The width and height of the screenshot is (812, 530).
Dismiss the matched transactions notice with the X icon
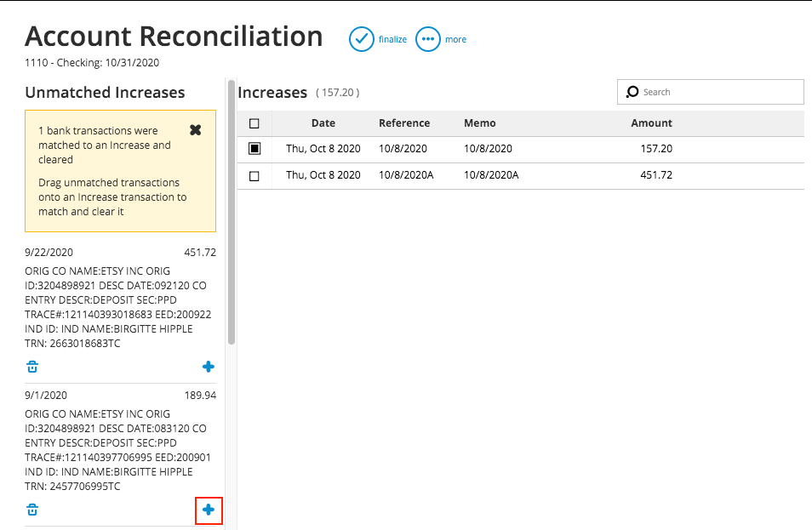pos(195,129)
